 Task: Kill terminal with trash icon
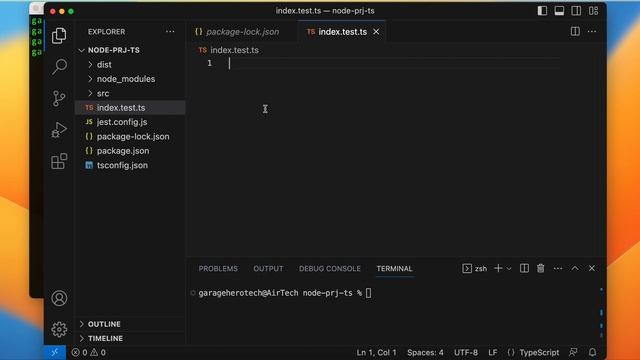point(541,268)
